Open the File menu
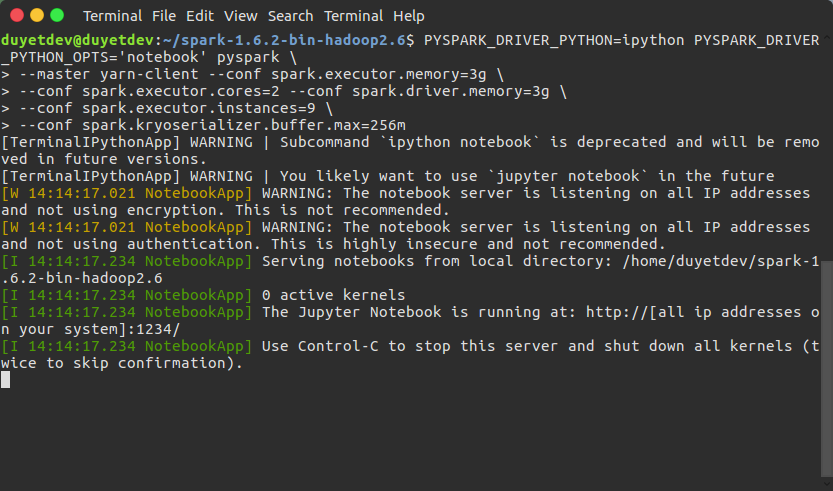Image resolution: width=833 pixels, height=491 pixels. (164, 16)
